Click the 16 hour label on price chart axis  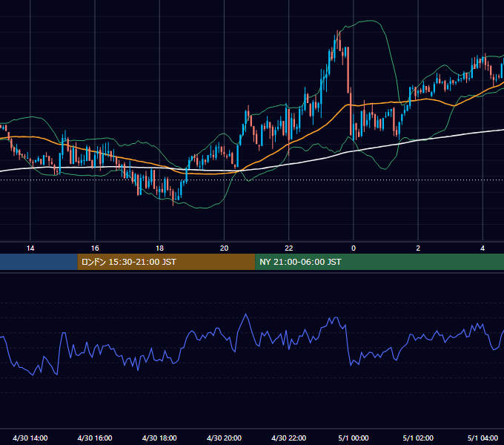tap(95, 248)
